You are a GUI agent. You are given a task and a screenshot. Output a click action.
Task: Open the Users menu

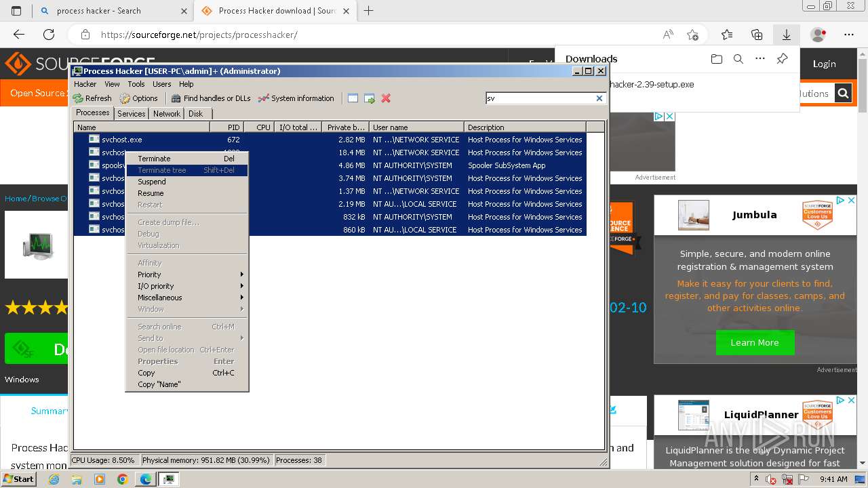(162, 84)
